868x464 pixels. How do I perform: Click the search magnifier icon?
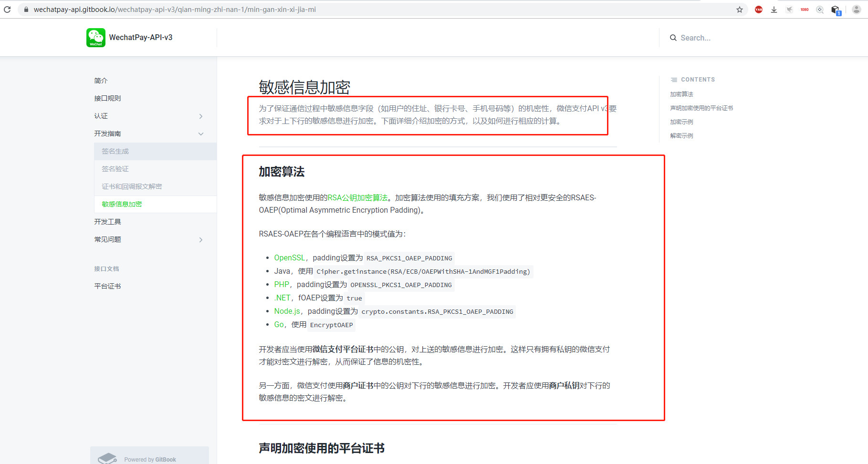click(673, 38)
